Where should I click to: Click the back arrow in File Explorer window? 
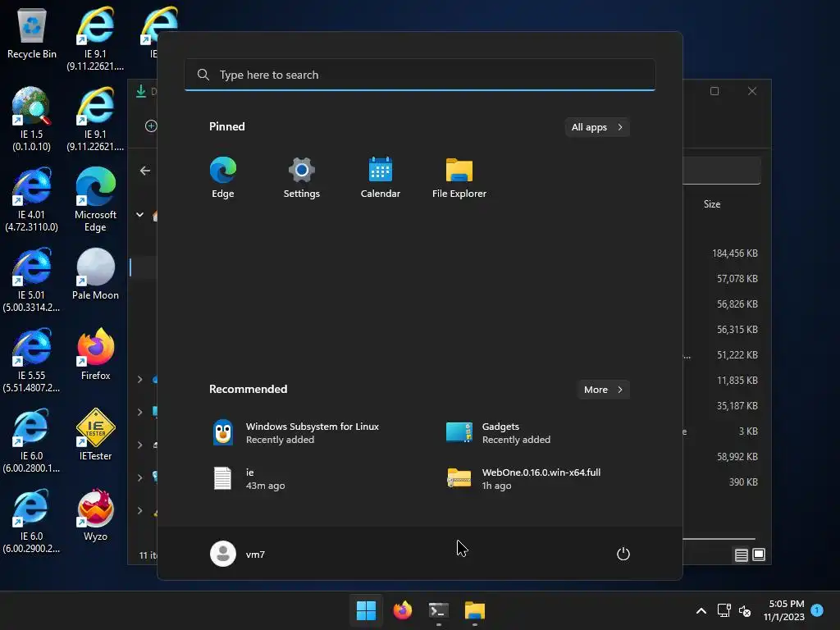pos(144,171)
